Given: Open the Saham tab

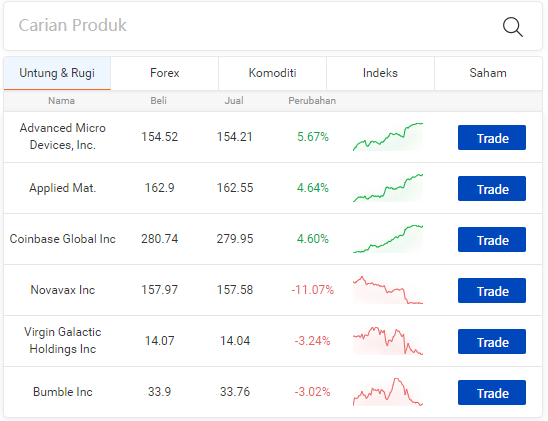Looking at the screenshot, I should 488,73.
